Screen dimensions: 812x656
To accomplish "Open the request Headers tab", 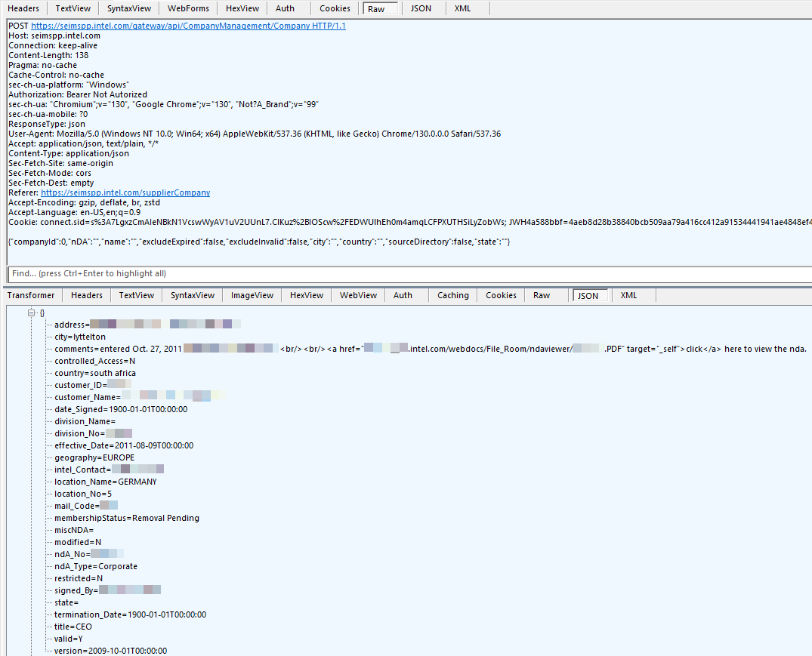I will 23,8.
